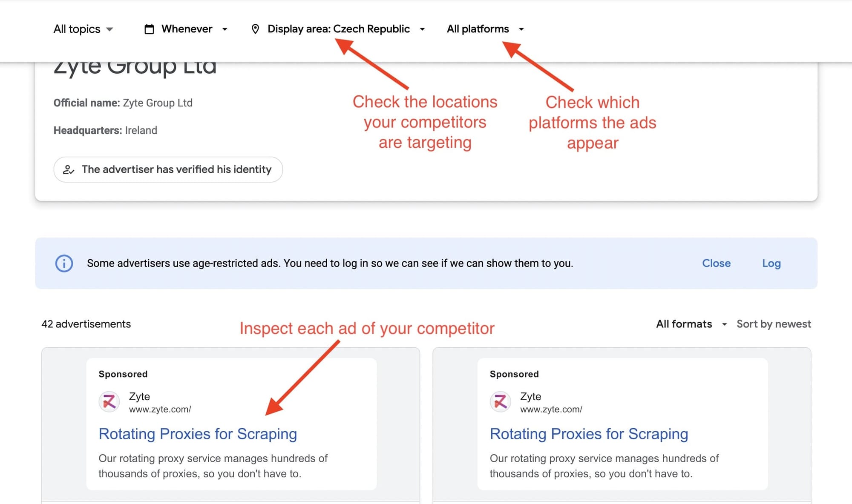Click Close on the age-restricted banner
This screenshot has width=852, height=504.
[x=716, y=263]
